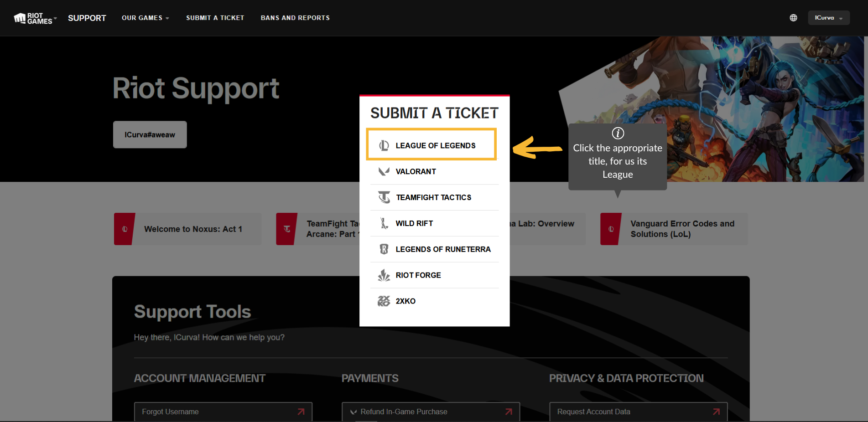This screenshot has width=868, height=422.
Task: Open Submit a Ticket in navbar
Action: [215, 18]
